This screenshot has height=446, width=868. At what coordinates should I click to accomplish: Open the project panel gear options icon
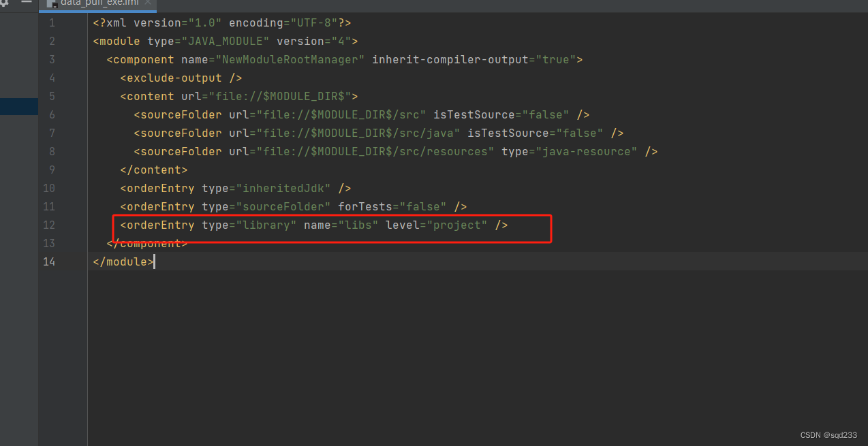pyautogui.click(x=3, y=3)
